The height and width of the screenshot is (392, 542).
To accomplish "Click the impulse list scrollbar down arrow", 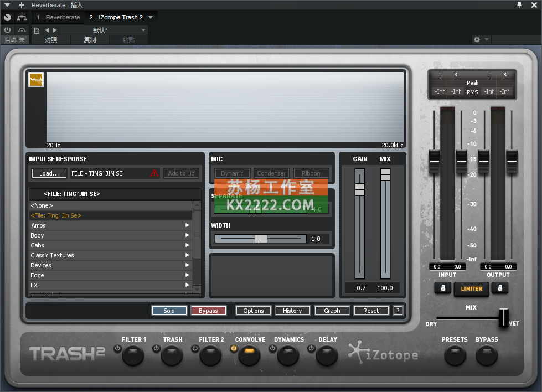I will coord(197,289).
